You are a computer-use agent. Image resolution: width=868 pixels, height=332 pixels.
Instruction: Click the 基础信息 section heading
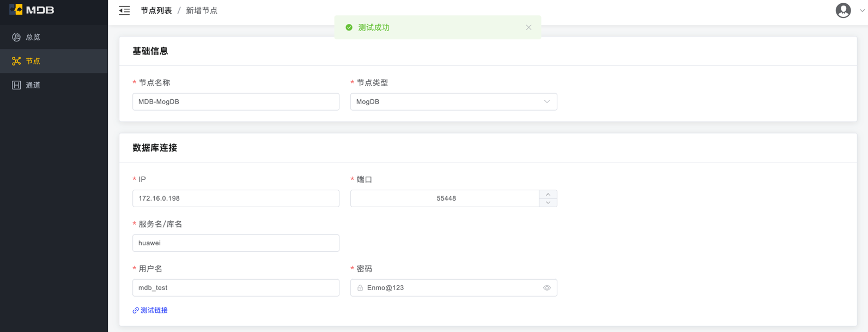[x=150, y=51]
